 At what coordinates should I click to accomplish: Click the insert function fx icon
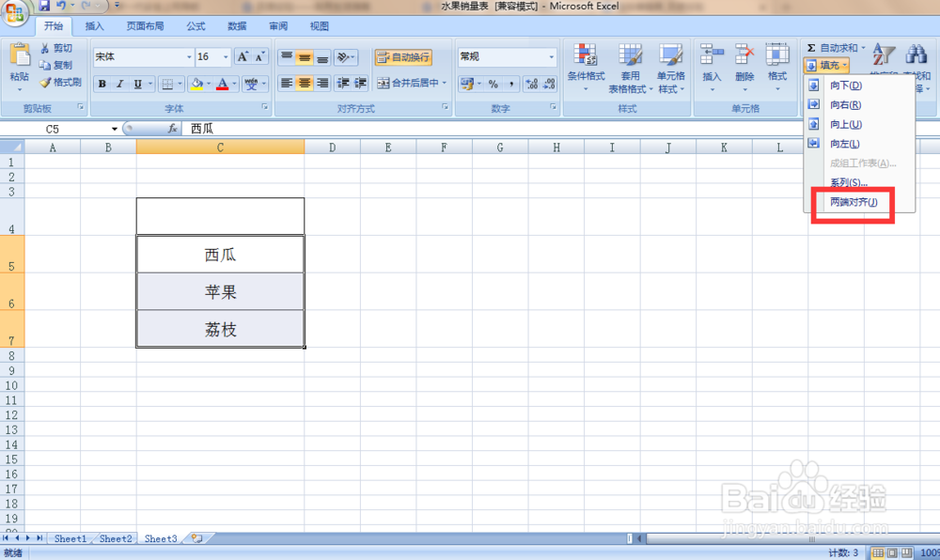click(173, 128)
